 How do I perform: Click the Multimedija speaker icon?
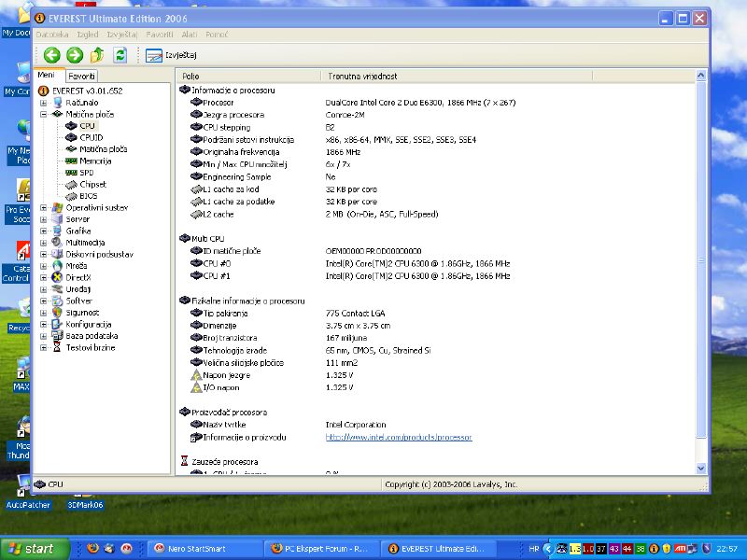tap(57, 243)
